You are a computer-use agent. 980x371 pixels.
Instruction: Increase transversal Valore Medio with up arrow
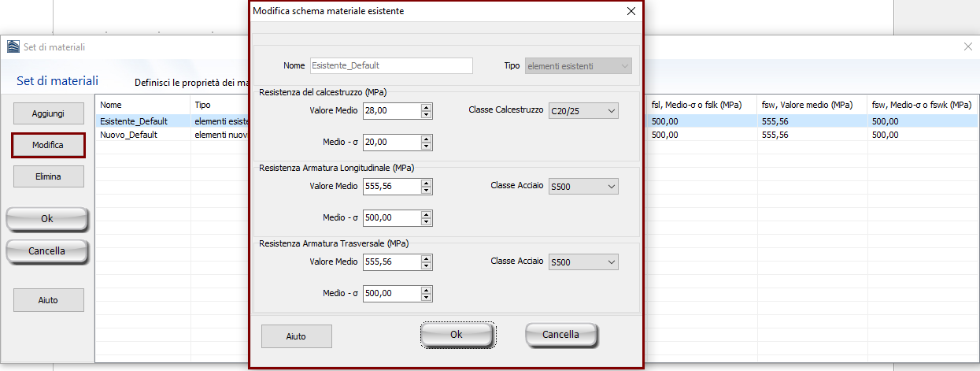click(426, 258)
